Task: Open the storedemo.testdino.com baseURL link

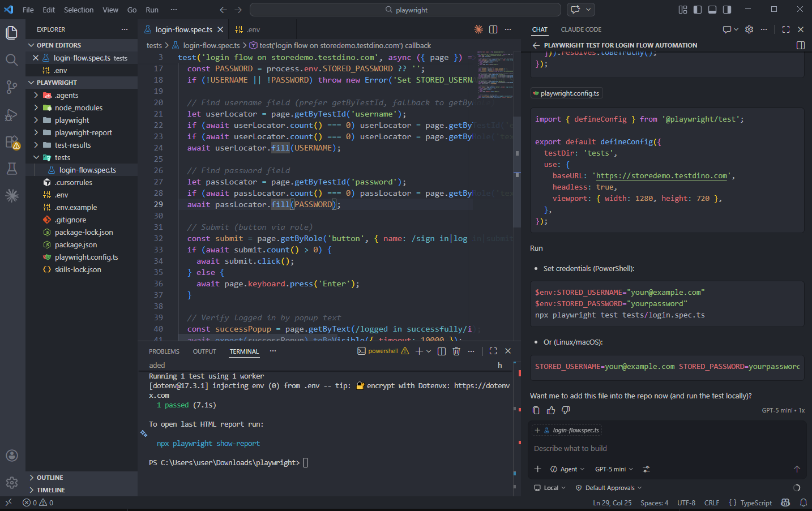Action: point(661,176)
